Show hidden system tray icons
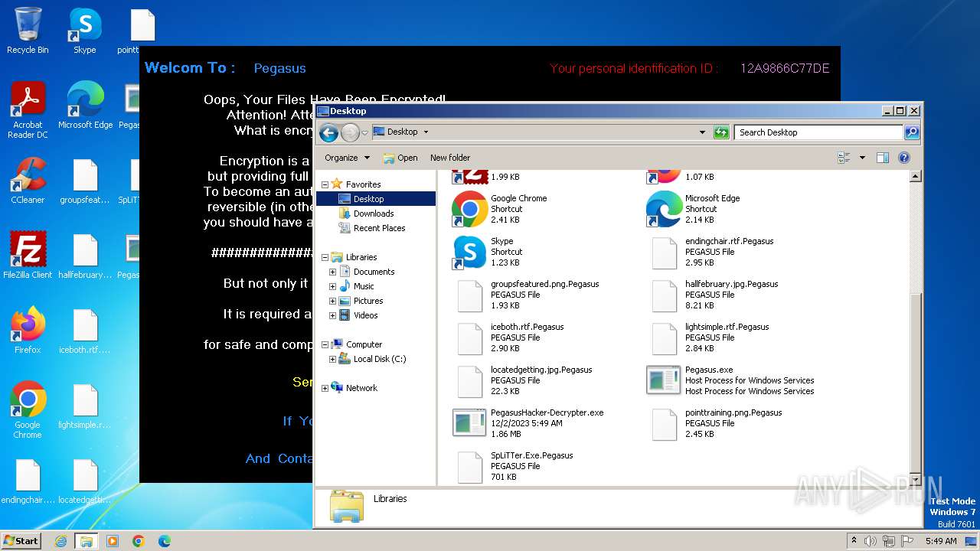Viewport: 980px width, 551px height. pos(854,541)
